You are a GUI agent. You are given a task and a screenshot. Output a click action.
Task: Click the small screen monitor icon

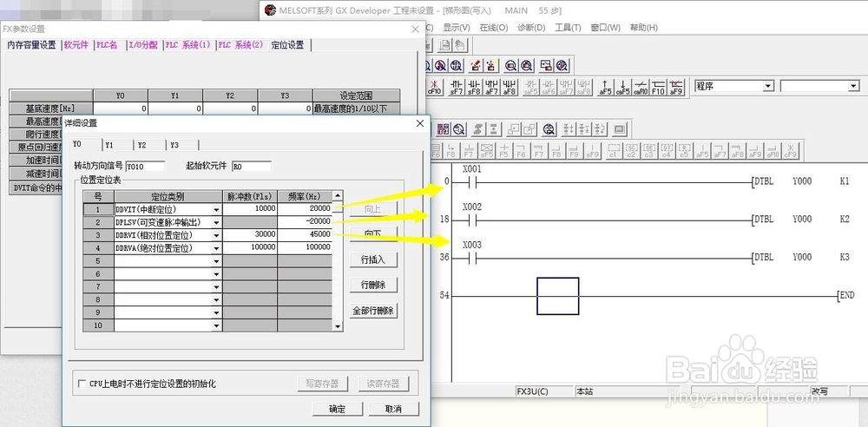tap(620, 129)
